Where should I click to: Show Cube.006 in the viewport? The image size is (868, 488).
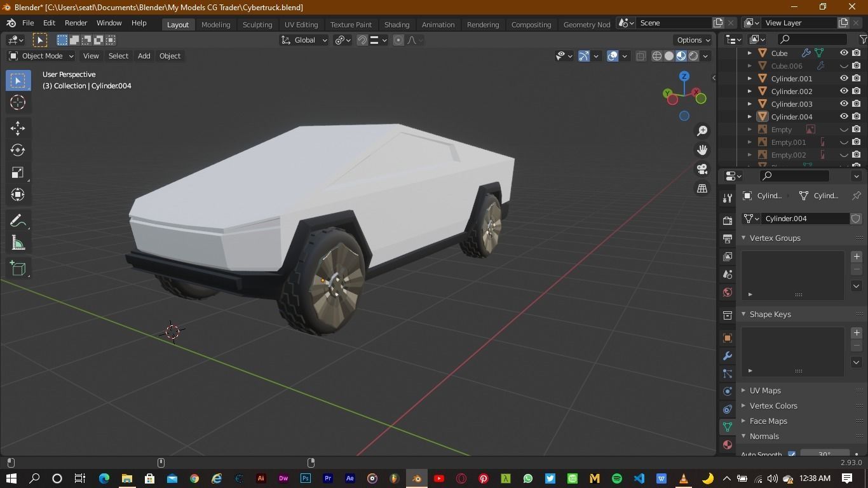click(x=844, y=66)
